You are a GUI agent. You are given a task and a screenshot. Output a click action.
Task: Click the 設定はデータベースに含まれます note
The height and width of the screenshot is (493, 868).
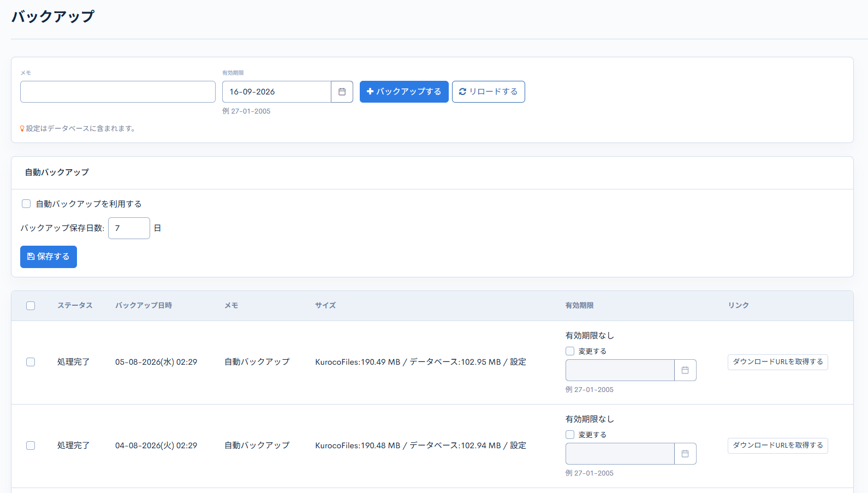(x=81, y=129)
